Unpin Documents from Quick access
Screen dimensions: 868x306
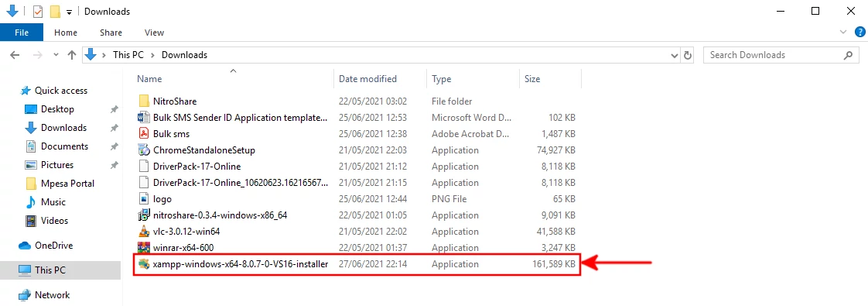point(114,146)
